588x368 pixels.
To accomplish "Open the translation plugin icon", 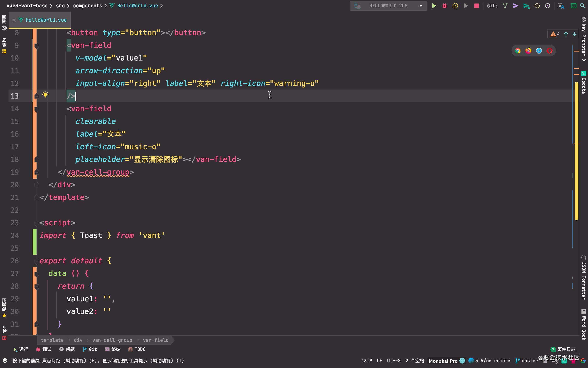I will click(561, 6).
